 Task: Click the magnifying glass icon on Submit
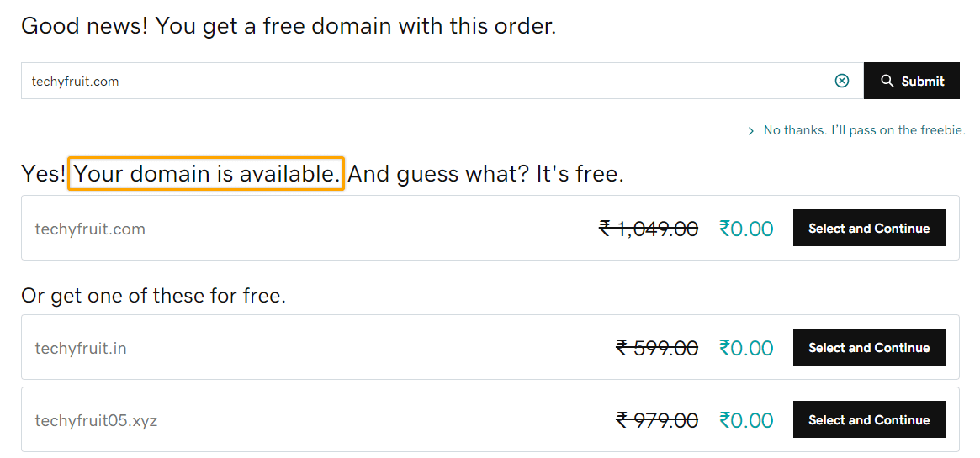point(887,81)
